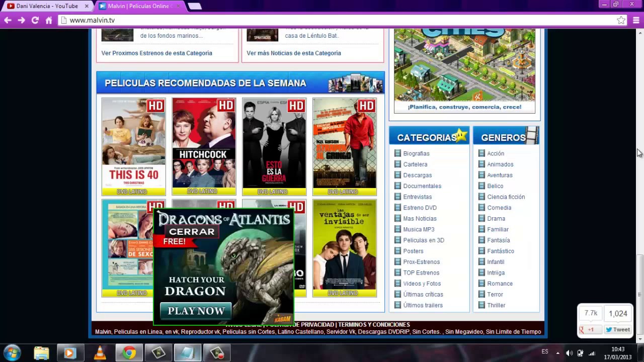This screenshot has height=362, width=644.
Task: Click the 7.7k plus-one count
Action: [x=591, y=313]
